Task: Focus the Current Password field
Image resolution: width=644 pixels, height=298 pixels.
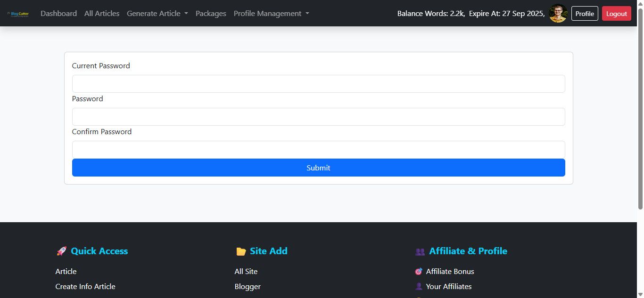Action: 318,84
